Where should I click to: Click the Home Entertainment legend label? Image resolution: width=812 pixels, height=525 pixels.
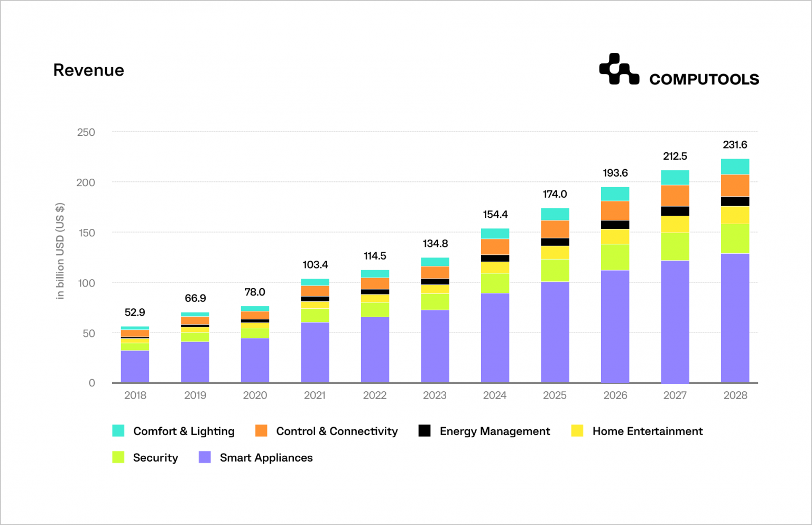click(648, 431)
